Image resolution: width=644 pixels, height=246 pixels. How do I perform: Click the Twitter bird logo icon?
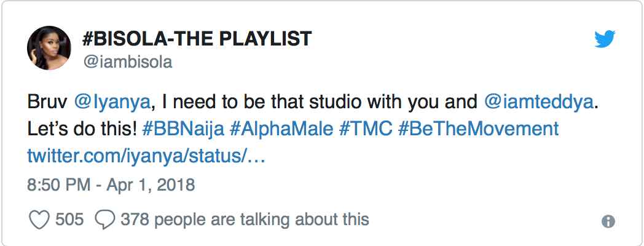[x=605, y=40]
